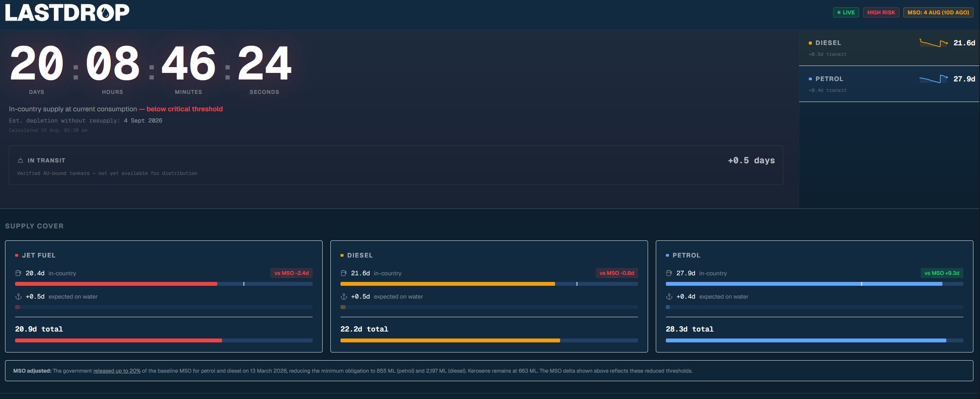Click the '+0.4d transit' note under side panel Petrol

pos(827,90)
